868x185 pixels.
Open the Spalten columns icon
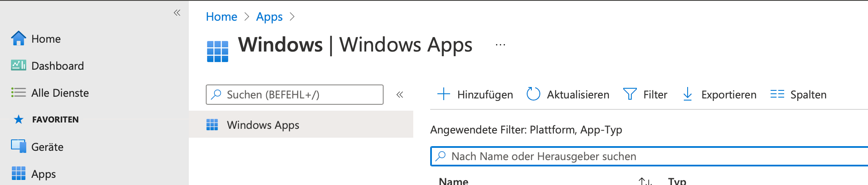(777, 94)
